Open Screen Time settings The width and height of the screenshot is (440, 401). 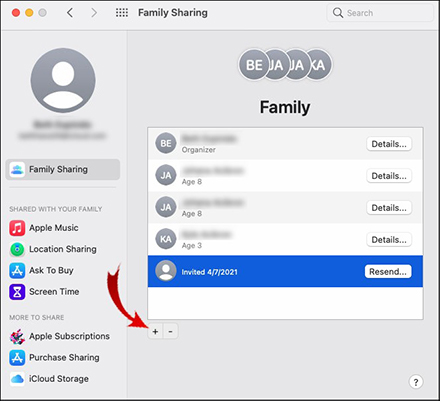(x=45, y=292)
